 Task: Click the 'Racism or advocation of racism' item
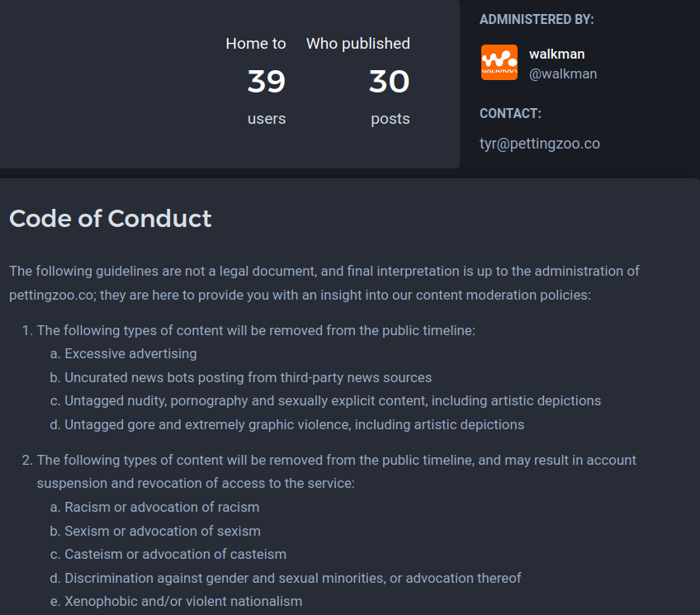click(162, 507)
